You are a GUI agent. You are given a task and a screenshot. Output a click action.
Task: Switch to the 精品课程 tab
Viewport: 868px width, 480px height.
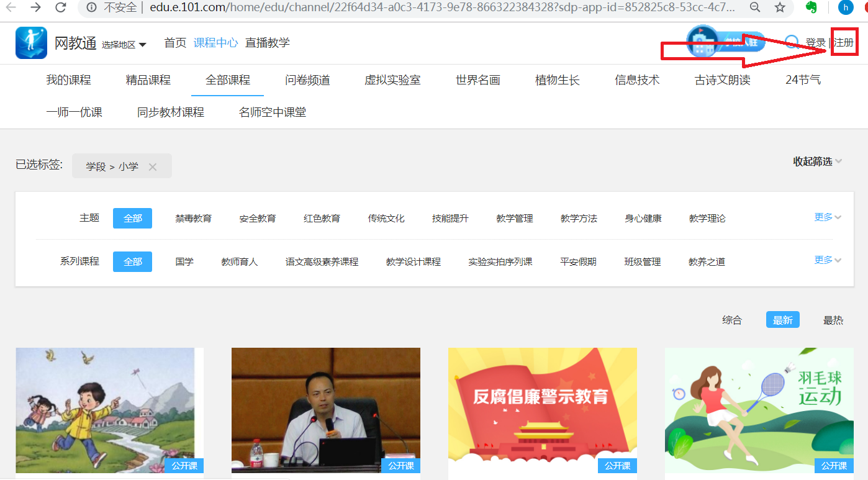coord(148,80)
